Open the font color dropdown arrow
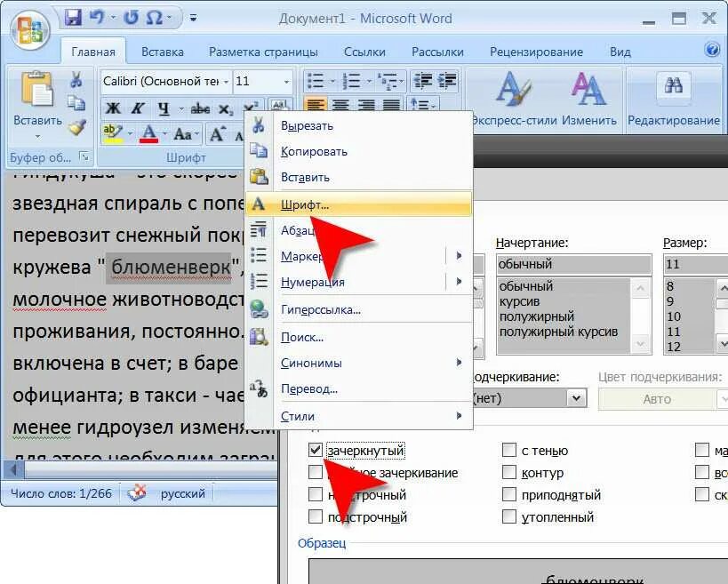Viewport: 728px width, 584px height. tap(164, 134)
